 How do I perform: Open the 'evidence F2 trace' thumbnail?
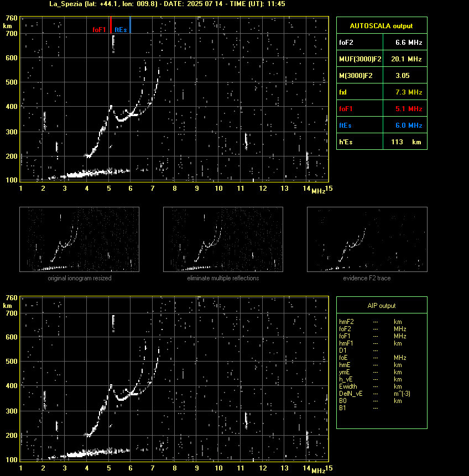coord(367,239)
